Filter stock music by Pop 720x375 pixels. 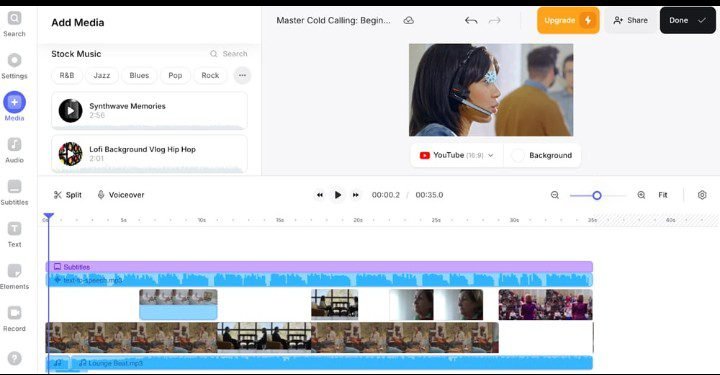point(175,75)
